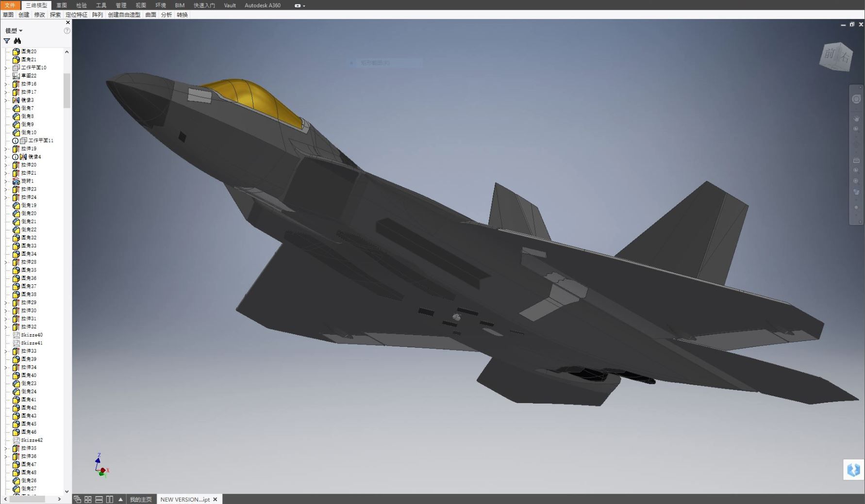Select the 旋转1 revolve feature in tree

coord(27,181)
